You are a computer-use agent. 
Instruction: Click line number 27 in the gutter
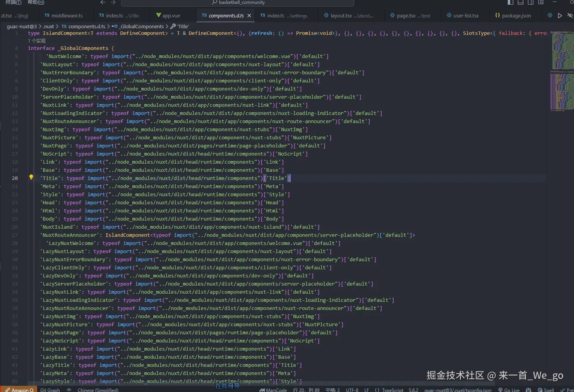(15, 235)
